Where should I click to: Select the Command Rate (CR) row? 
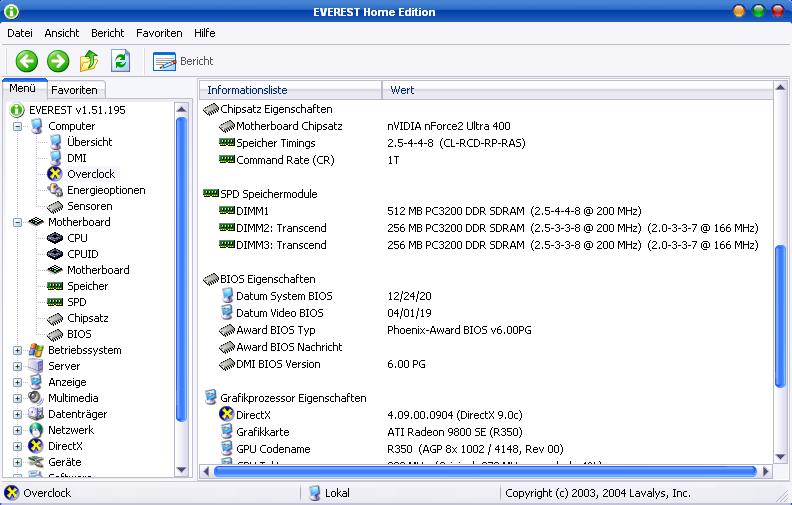pyautogui.click(x=485, y=160)
